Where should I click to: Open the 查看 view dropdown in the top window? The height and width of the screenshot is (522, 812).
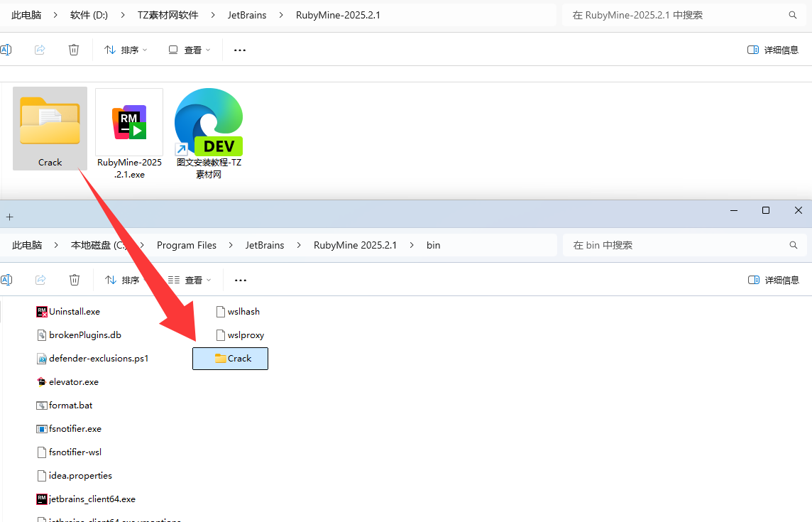click(x=190, y=50)
